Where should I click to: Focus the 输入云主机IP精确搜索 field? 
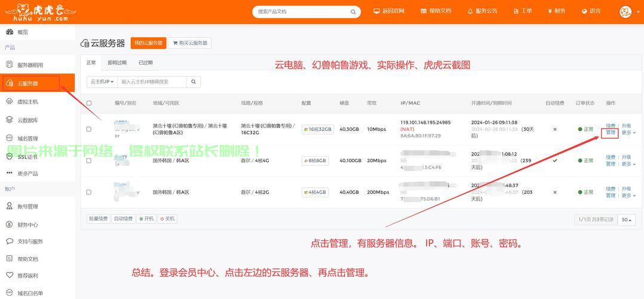pyautogui.click(x=152, y=82)
